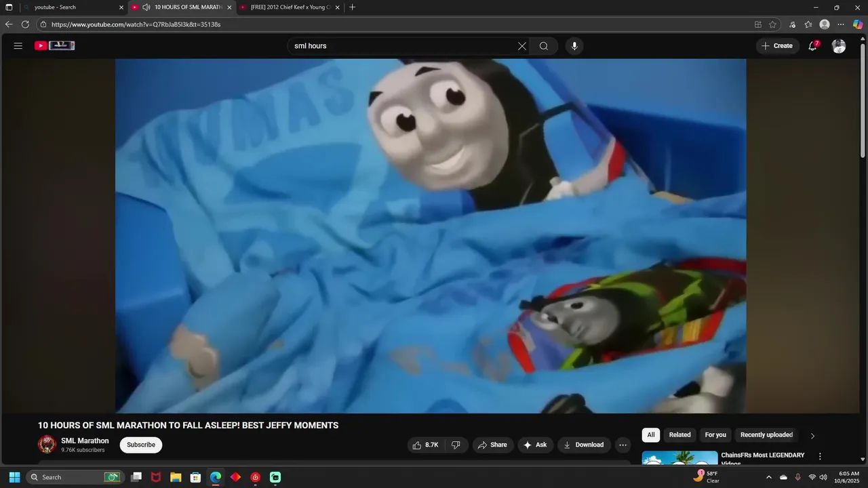The width and height of the screenshot is (868, 488).
Task: Refresh the current page
Action: pyautogui.click(x=25, y=24)
